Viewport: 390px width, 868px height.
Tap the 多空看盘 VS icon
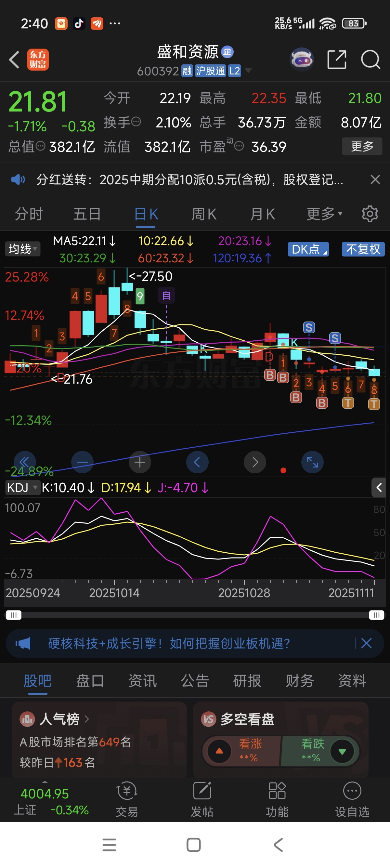pos(208,719)
